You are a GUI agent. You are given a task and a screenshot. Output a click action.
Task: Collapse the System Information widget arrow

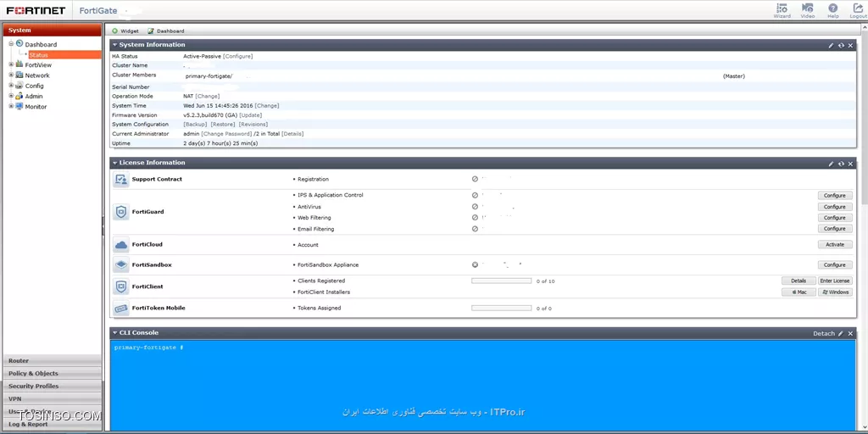115,45
